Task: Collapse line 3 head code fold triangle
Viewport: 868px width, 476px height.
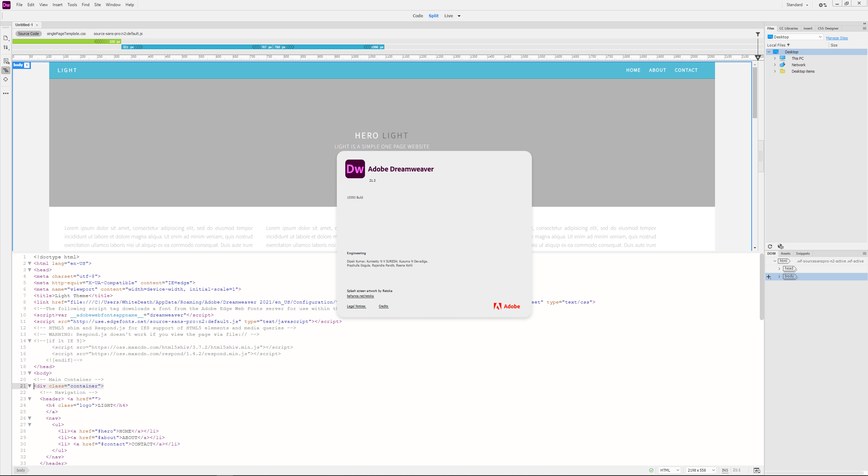Action: 30,270
